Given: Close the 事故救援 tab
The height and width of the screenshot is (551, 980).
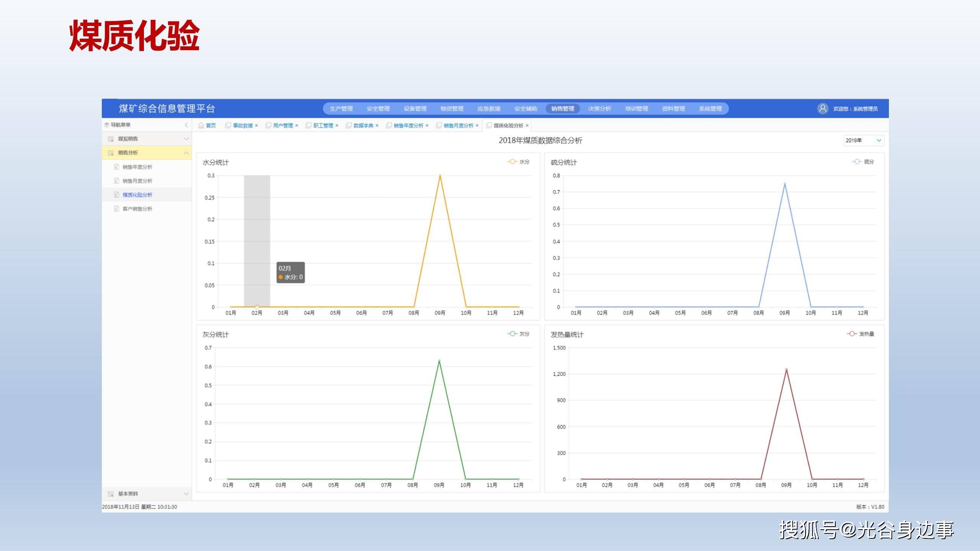Looking at the screenshot, I should tap(256, 126).
